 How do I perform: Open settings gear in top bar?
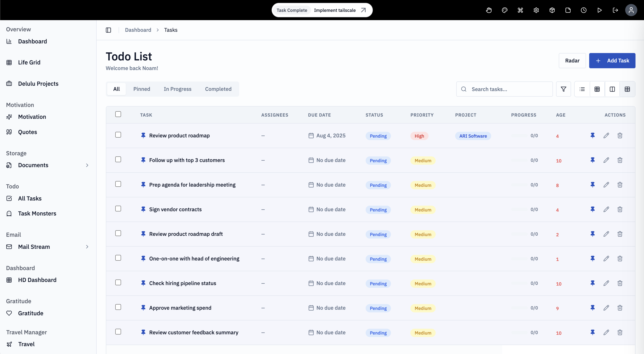(536, 10)
